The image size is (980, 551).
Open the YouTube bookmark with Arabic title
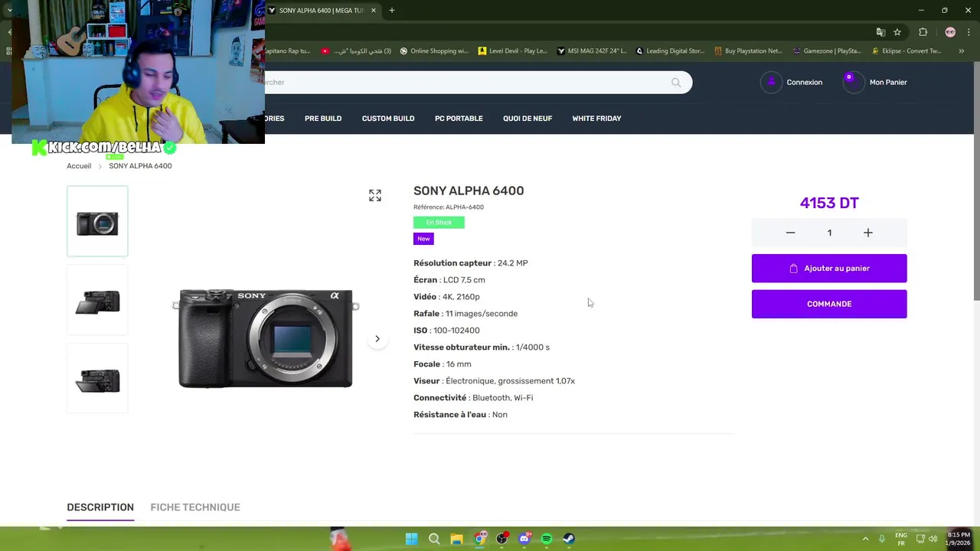(356, 51)
